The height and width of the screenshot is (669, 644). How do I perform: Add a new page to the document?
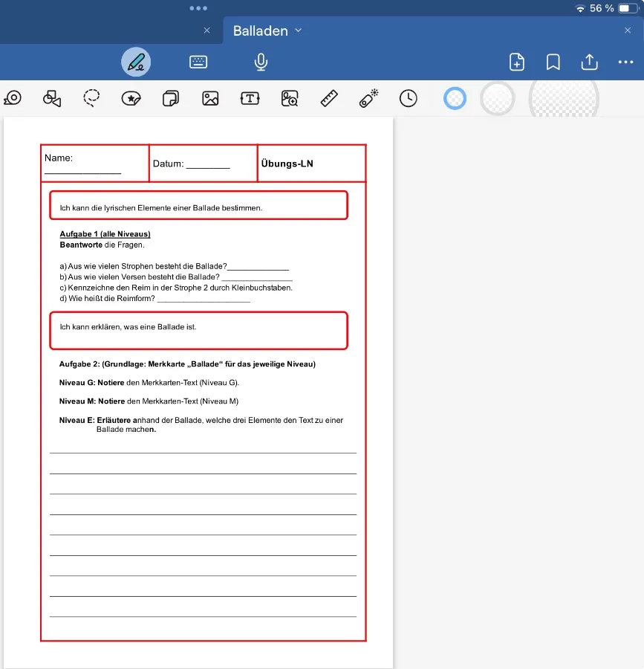pyautogui.click(x=517, y=62)
